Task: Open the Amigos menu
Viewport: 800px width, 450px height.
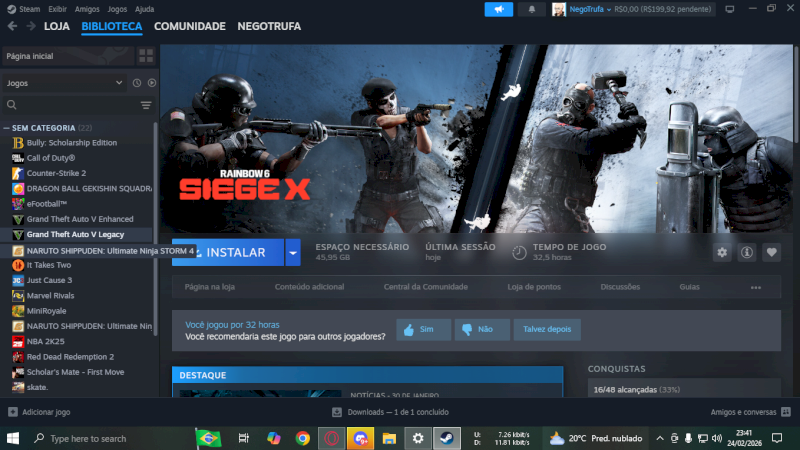Action: [x=87, y=9]
